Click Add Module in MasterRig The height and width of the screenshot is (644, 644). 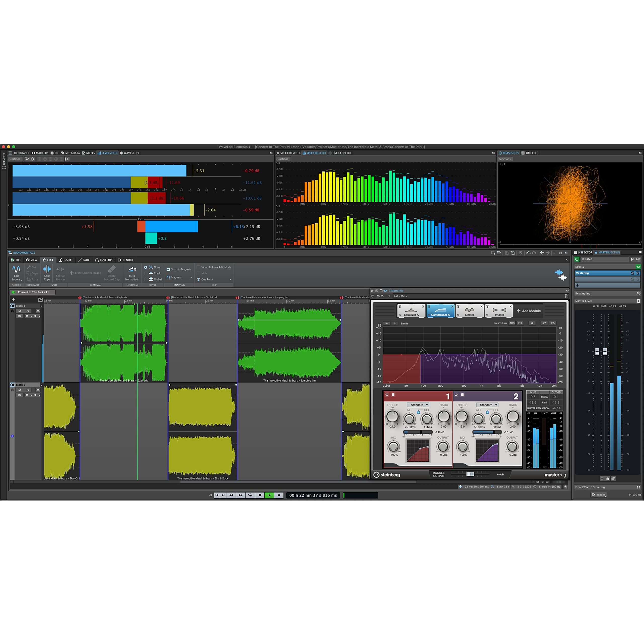[529, 311]
